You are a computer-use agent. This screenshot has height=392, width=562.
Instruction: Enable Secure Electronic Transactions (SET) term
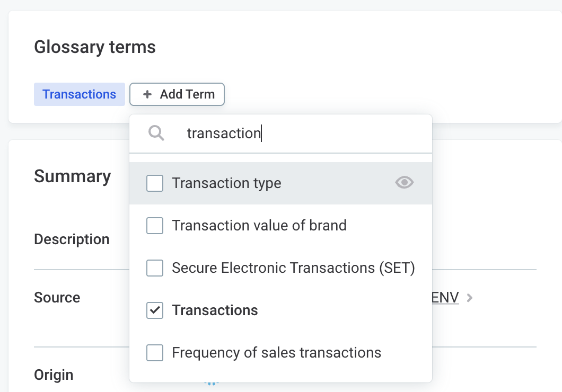[x=154, y=268]
